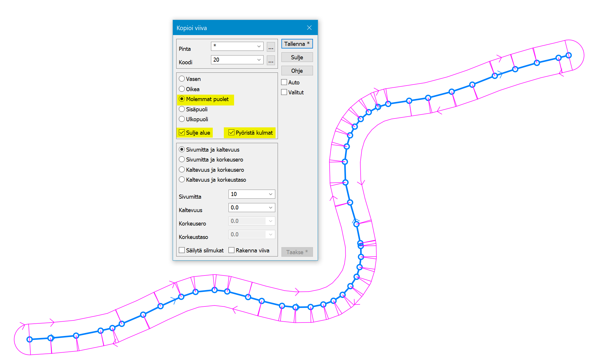Select the Oikea side option
The width and height of the screenshot is (590, 364).
click(182, 89)
